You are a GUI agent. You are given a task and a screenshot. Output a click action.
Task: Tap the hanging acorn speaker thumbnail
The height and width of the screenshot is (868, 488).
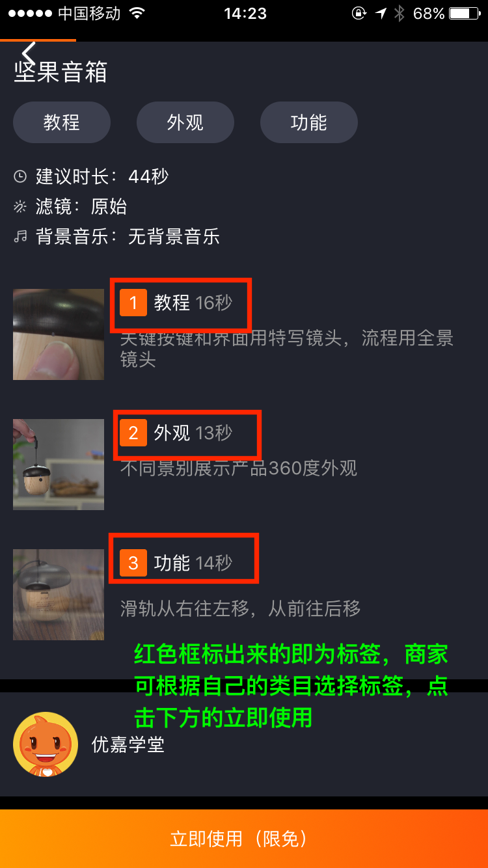[x=59, y=465]
